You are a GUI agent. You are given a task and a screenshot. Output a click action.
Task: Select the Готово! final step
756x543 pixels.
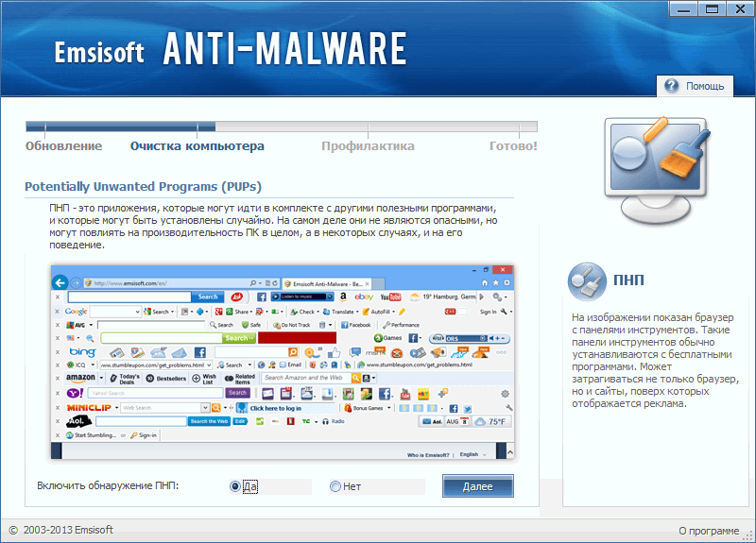[513, 146]
